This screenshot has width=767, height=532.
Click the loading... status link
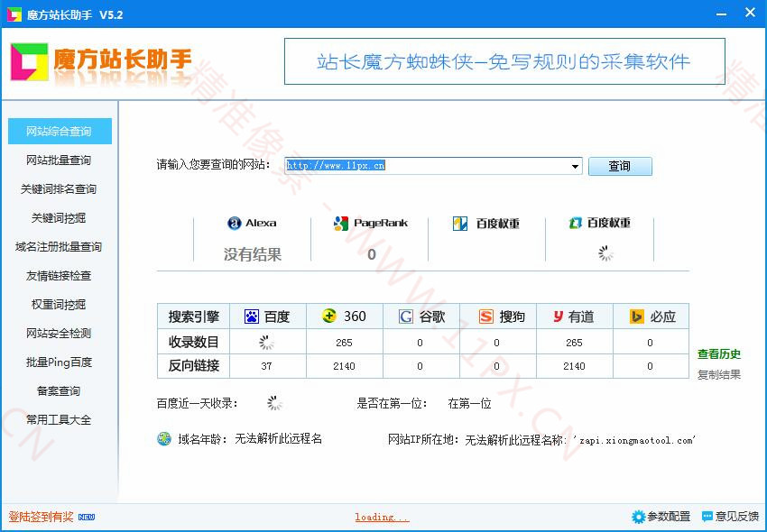coord(382,518)
